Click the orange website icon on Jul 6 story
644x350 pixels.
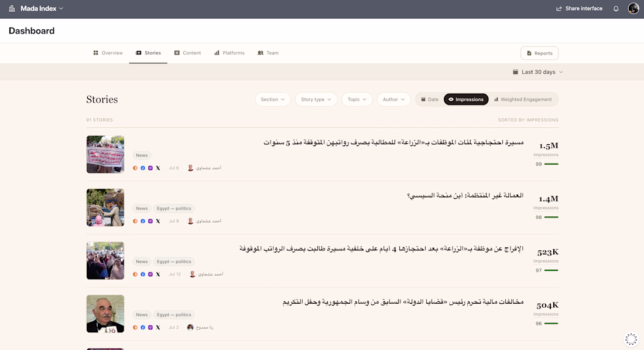point(135,168)
